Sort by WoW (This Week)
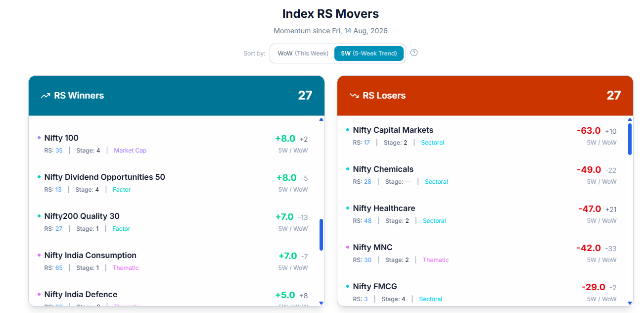The image size is (644, 313). [303, 53]
